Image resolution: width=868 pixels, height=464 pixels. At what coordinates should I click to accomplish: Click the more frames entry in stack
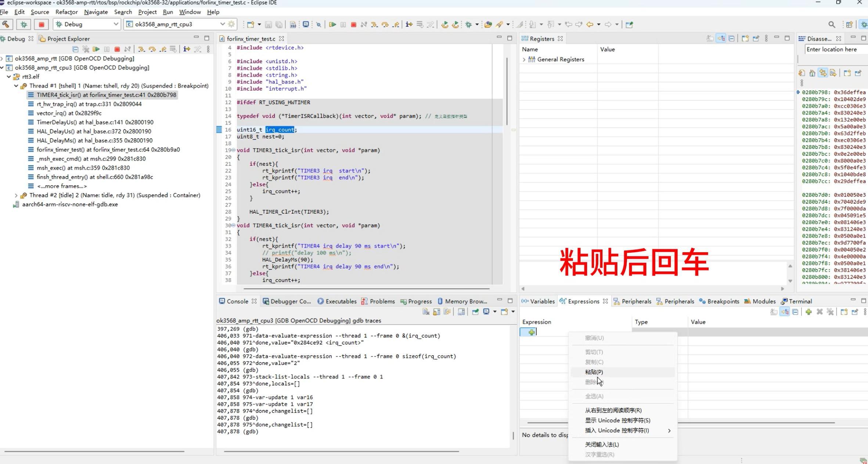[x=62, y=186]
